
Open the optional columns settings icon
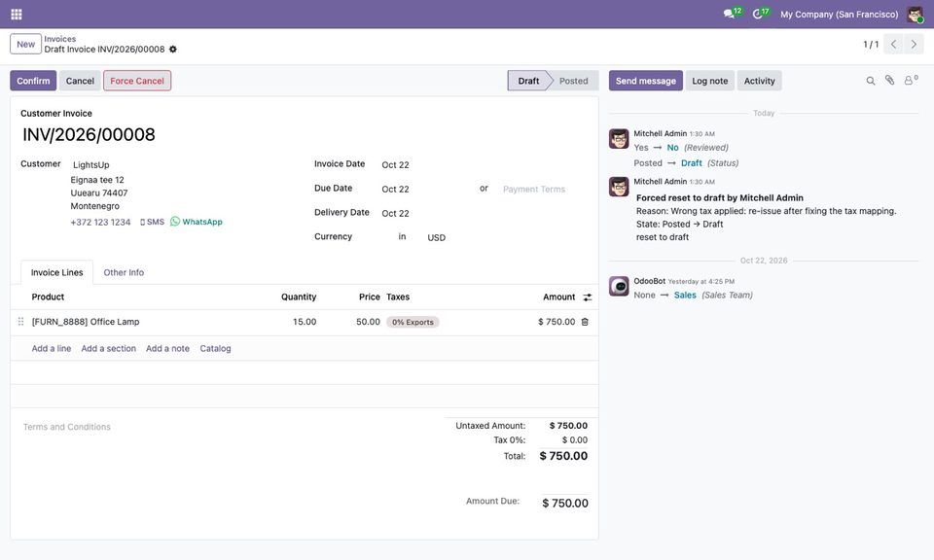coord(588,297)
